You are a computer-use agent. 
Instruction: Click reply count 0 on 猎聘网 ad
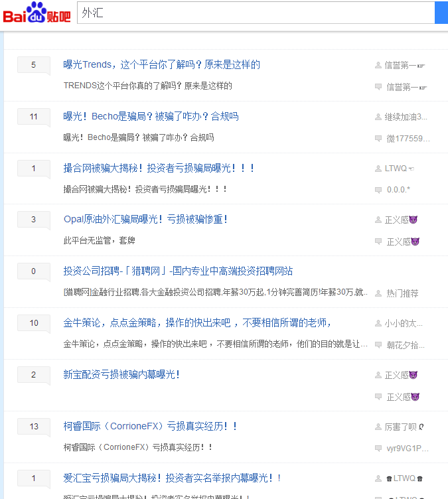[33, 271]
